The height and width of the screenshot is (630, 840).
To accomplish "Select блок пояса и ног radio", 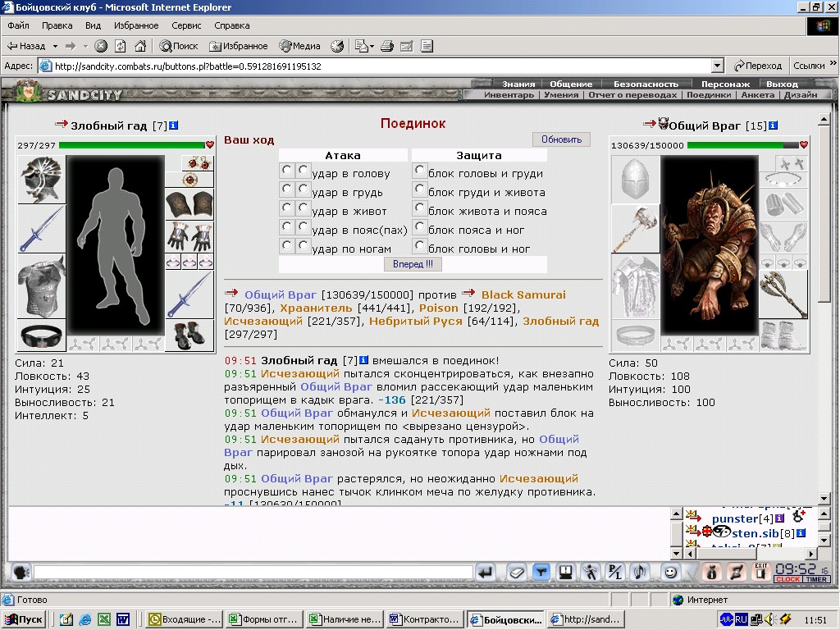I will 419,226.
